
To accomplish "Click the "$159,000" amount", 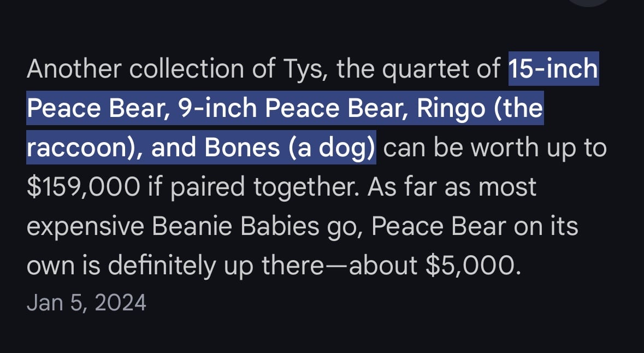I will tap(84, 187).
